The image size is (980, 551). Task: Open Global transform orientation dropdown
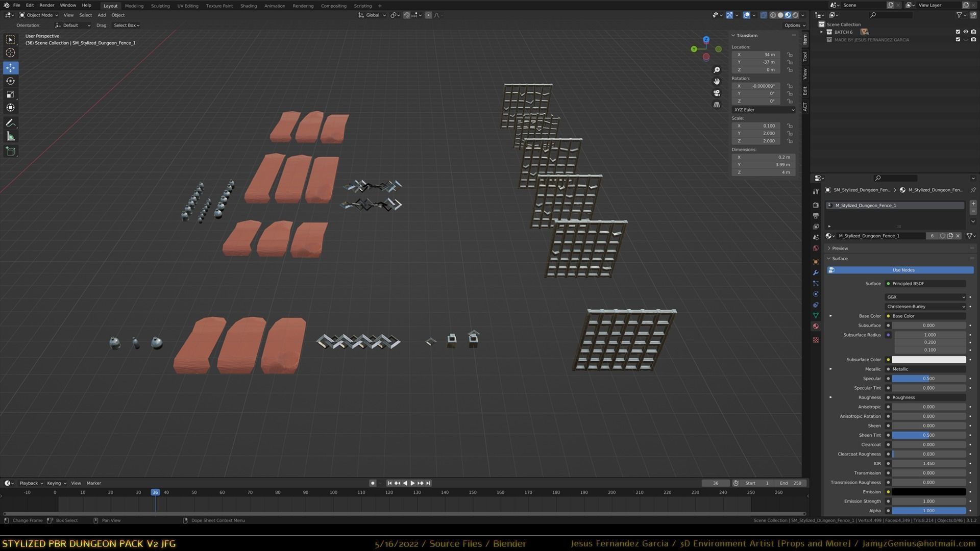372,15
